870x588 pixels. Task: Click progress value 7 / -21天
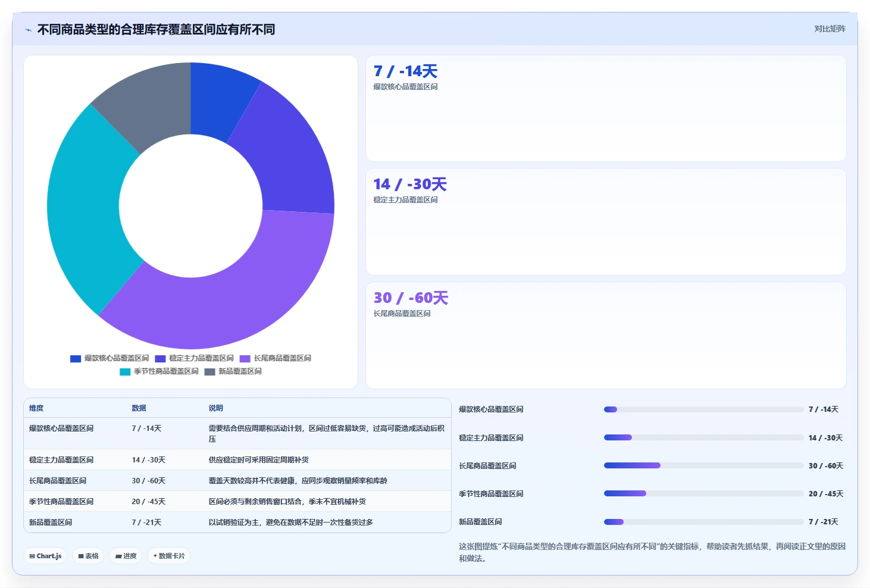tap(824, 522)
